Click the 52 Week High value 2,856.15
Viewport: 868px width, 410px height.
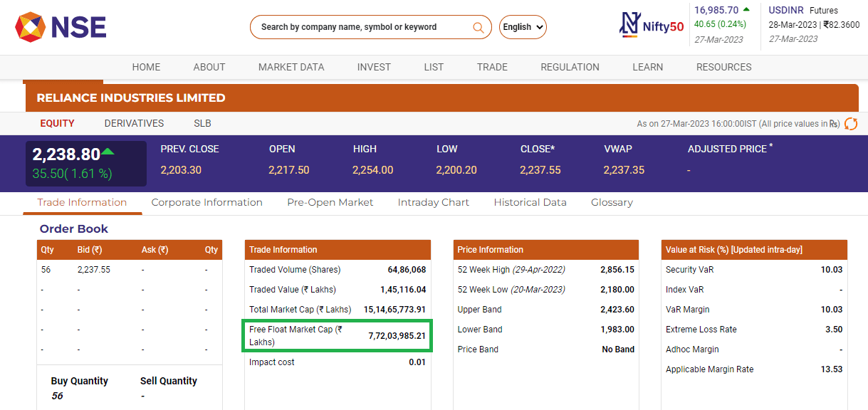coord(617,270)
